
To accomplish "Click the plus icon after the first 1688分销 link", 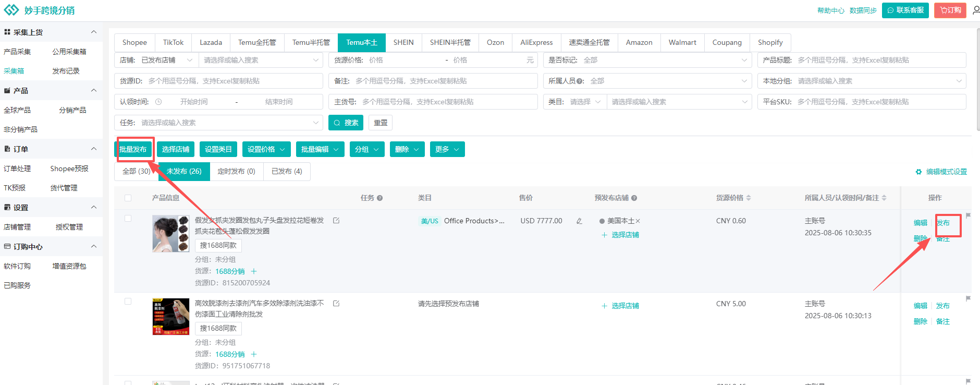I will tap(254, 271).
